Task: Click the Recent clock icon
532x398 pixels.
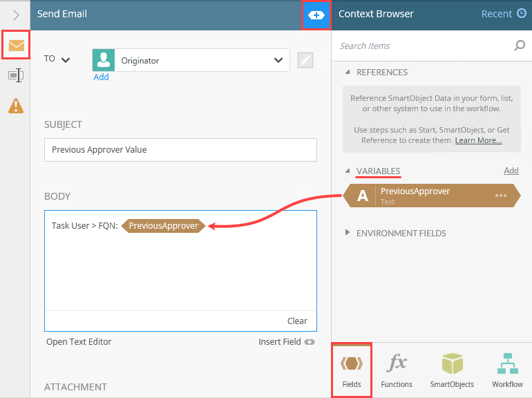Action: pos(522,14)
